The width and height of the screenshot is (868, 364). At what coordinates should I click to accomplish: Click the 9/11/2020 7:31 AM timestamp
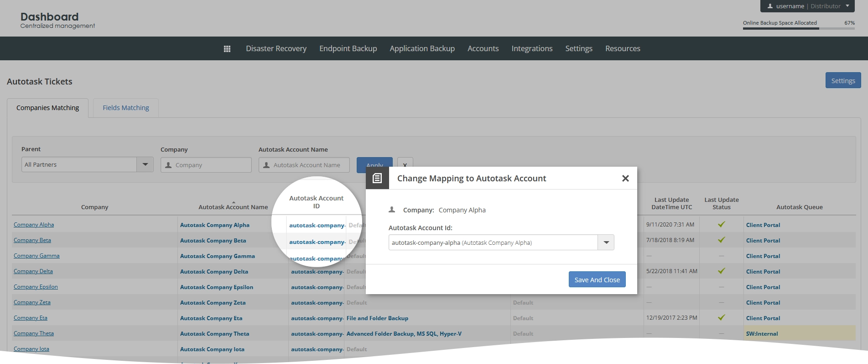pyautogui.click(x=670, y=225)
